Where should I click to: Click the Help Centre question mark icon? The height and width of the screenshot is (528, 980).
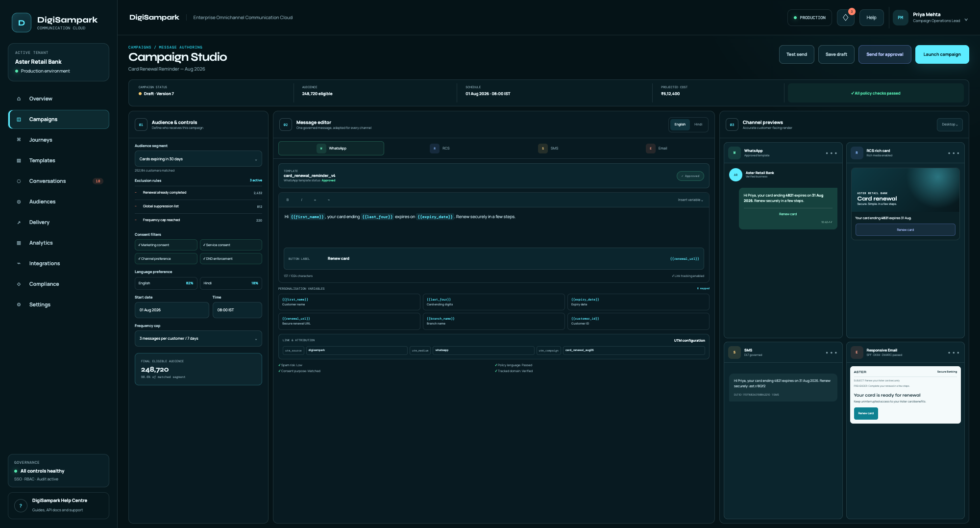click(21, 505)
